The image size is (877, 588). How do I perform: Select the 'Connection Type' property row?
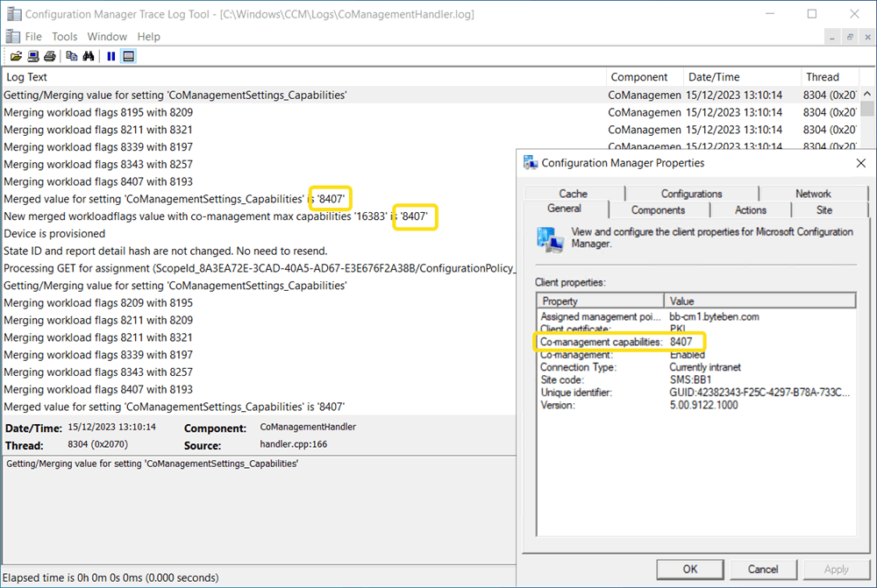click(695, 367)
